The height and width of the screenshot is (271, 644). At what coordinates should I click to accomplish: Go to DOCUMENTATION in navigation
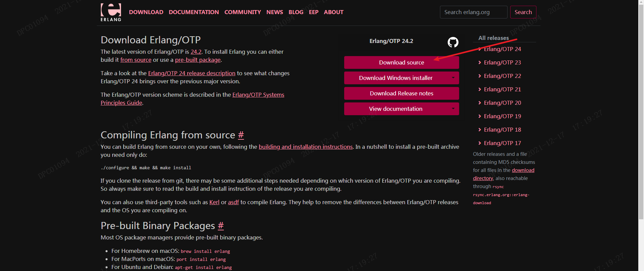pyautogui.click(x=194, y=12)
